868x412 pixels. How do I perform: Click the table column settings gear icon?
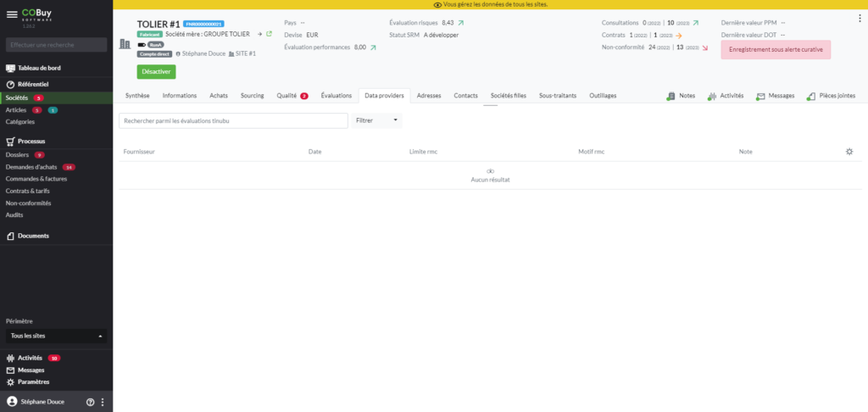pos(849,152)
